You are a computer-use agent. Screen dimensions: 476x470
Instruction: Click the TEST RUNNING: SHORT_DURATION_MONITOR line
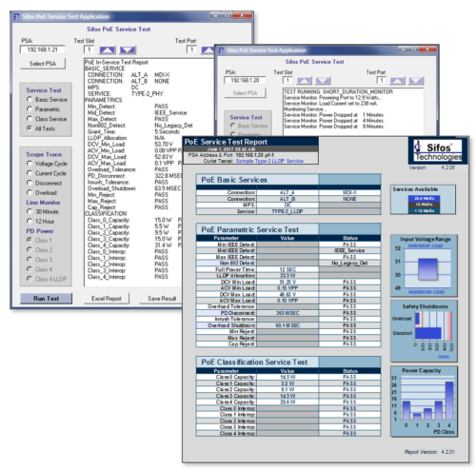(x=338, y=91)
